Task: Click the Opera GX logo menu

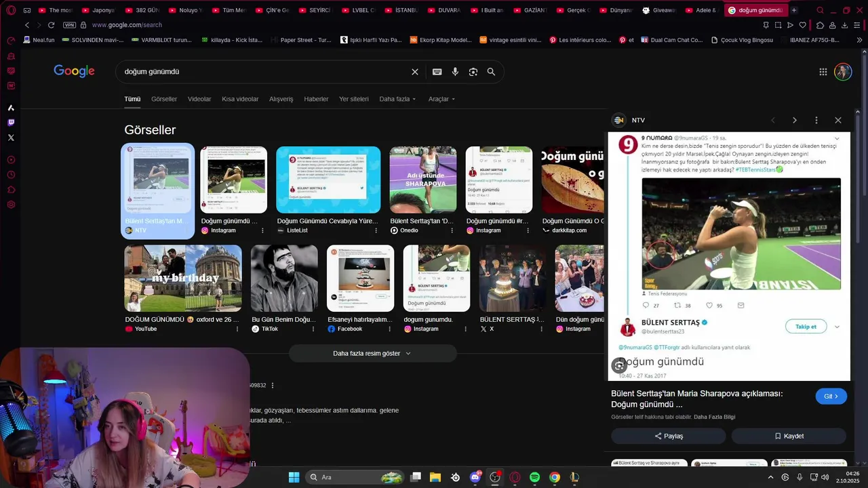Action: [x=10, y=10]
